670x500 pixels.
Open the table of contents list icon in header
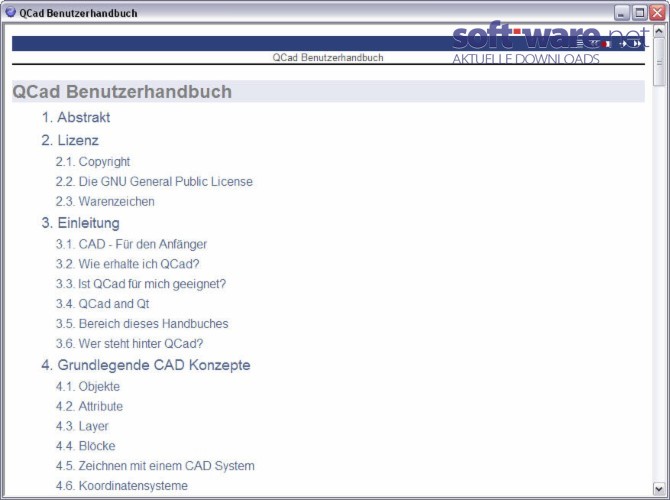(580, 43)
